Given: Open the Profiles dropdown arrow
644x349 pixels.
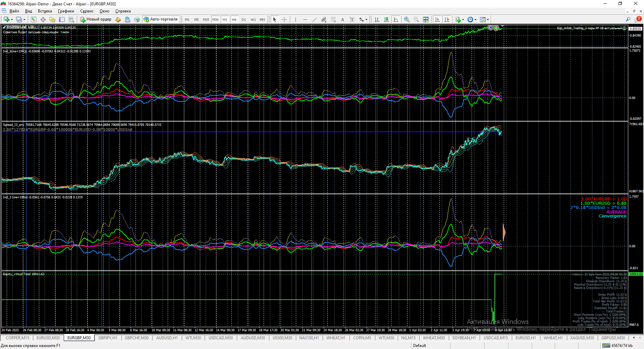Looking at the screenshot, I should coord(24,19).
